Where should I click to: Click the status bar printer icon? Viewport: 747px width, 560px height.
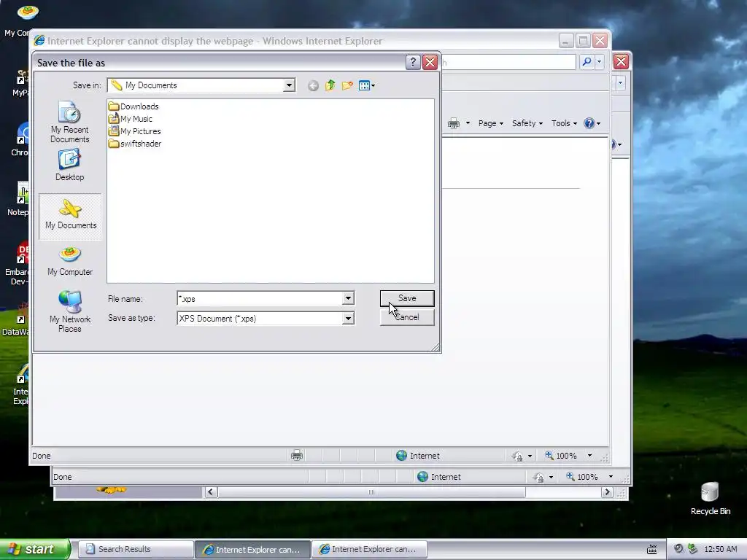pyautogui.click(x=297, y=456)
